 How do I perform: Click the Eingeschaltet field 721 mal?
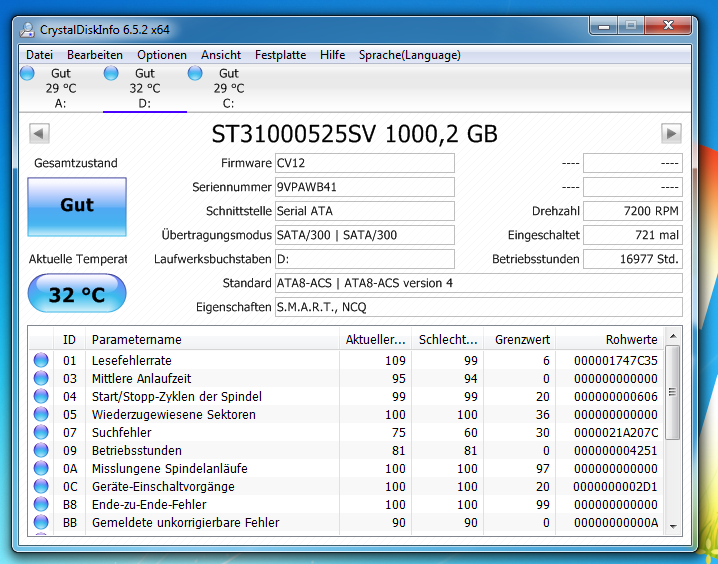[x=633, y=235]
